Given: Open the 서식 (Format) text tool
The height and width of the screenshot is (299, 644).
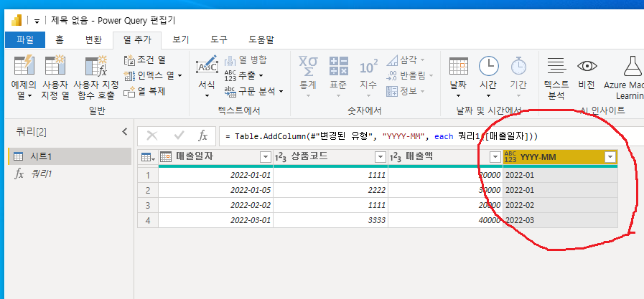Looking at the screenshot, I should click(x=207, y=68).
